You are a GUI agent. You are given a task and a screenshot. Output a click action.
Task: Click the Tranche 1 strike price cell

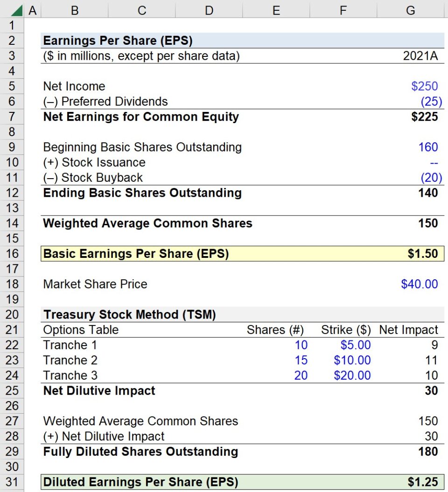pos(343,345)
